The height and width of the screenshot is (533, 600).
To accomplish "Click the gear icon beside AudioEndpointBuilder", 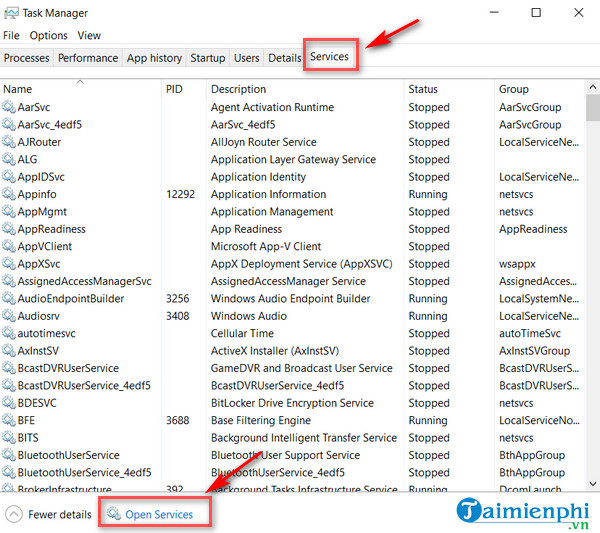I will pos(9,298).
